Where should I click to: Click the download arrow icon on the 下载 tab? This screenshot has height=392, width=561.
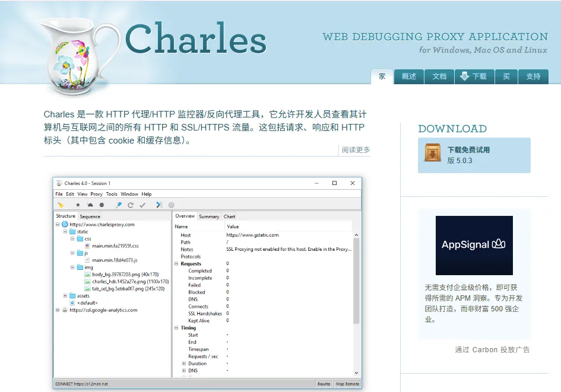pos(464,76)
